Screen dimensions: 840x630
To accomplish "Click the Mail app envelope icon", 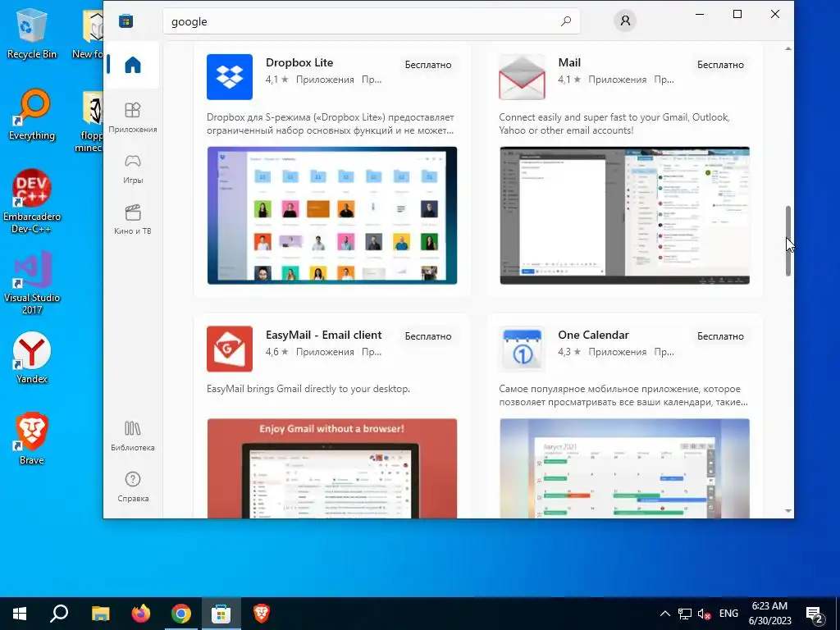I will [522, 76].
